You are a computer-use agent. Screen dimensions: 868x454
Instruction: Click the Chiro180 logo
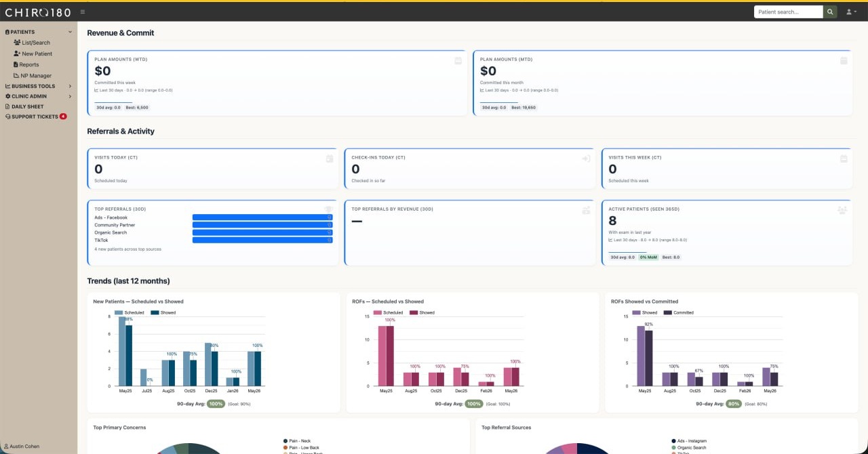point(37,12)
